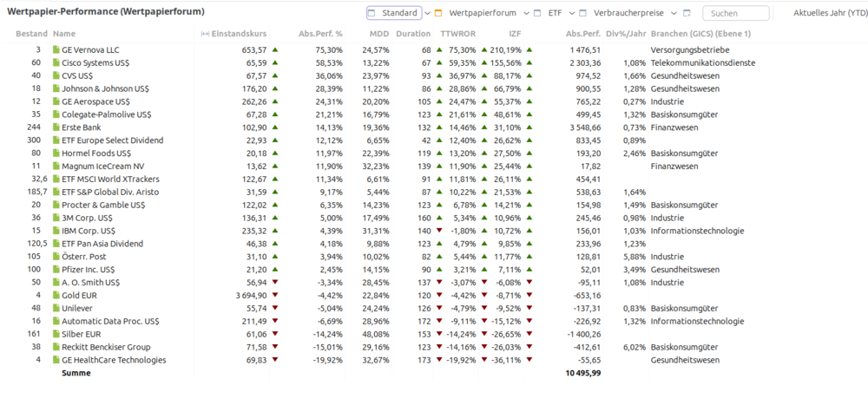Click the Reckitt Benckiser Group security icon
The height and width of the screenshot is (405, 868).
pyautogui.click(x=56, y=347)
